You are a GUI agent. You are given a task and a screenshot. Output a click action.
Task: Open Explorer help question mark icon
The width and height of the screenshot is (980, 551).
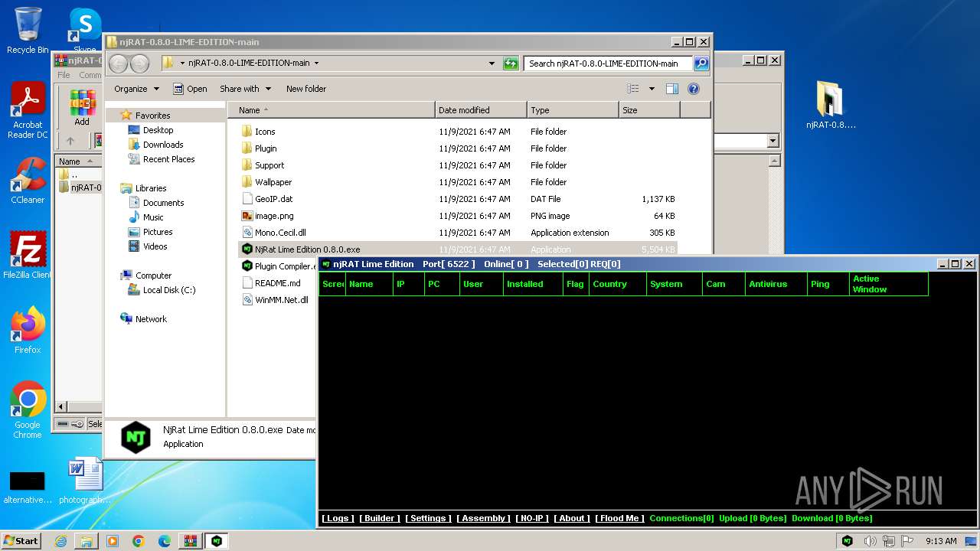694,89
